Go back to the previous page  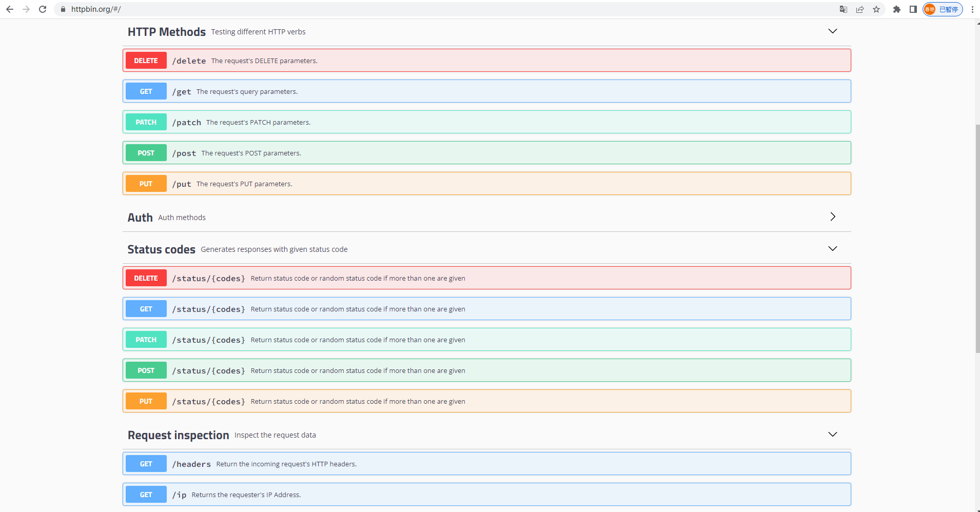10,9
